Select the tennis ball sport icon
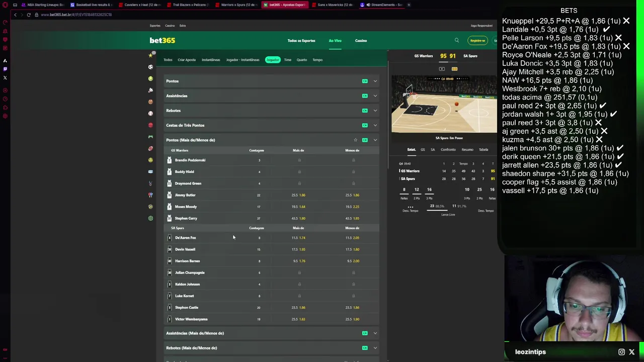Image resolution: width=644 pixels, height=362 pixels. click(150, 78)
